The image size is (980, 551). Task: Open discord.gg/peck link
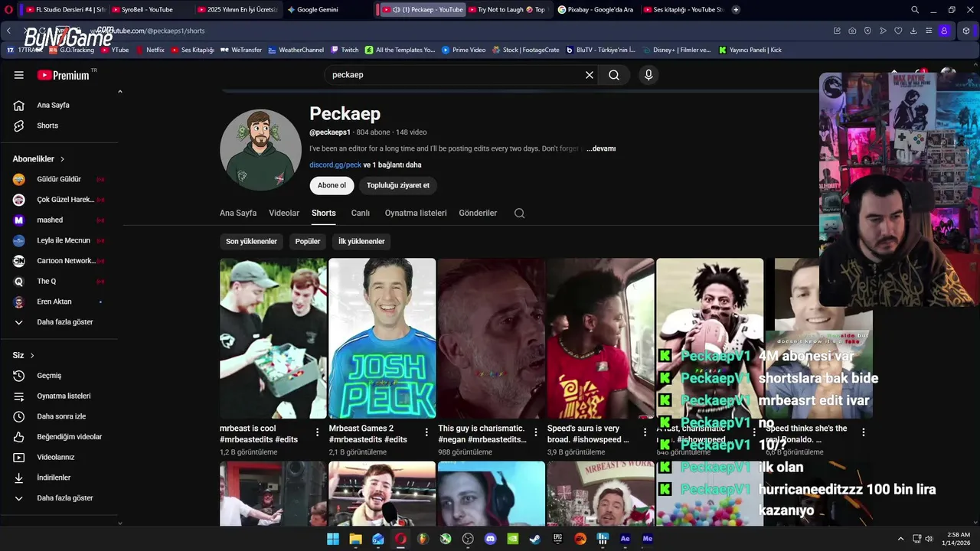tap(335, 165)
